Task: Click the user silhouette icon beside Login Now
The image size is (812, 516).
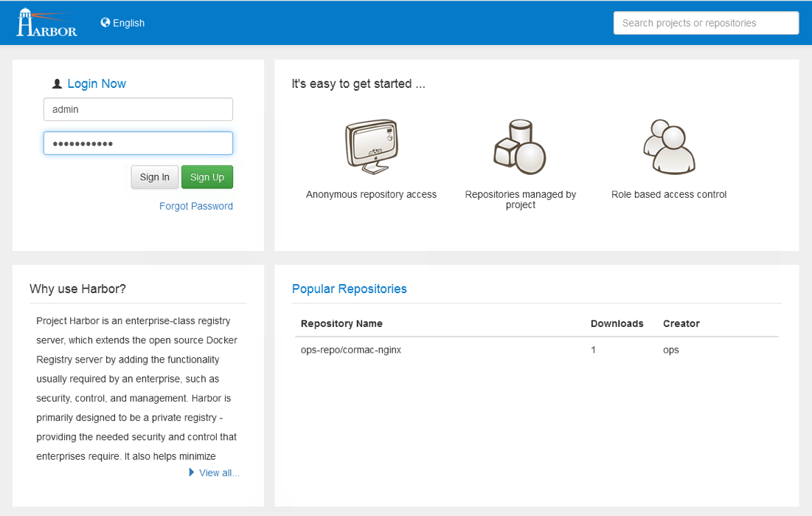Action: (58, 84)
